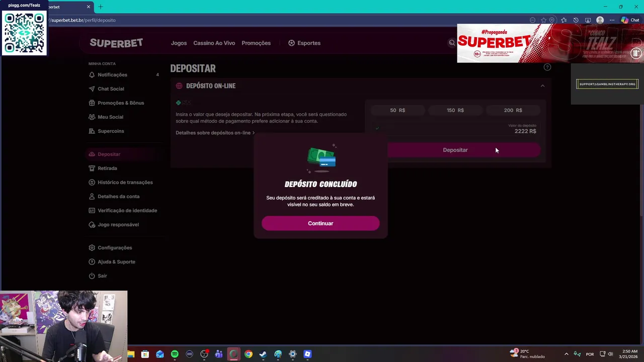Image resolution: width=644 pixels, height=362 pixels.
Task: Open Roblox from the taskbar
Action: [x=307, y=354]
